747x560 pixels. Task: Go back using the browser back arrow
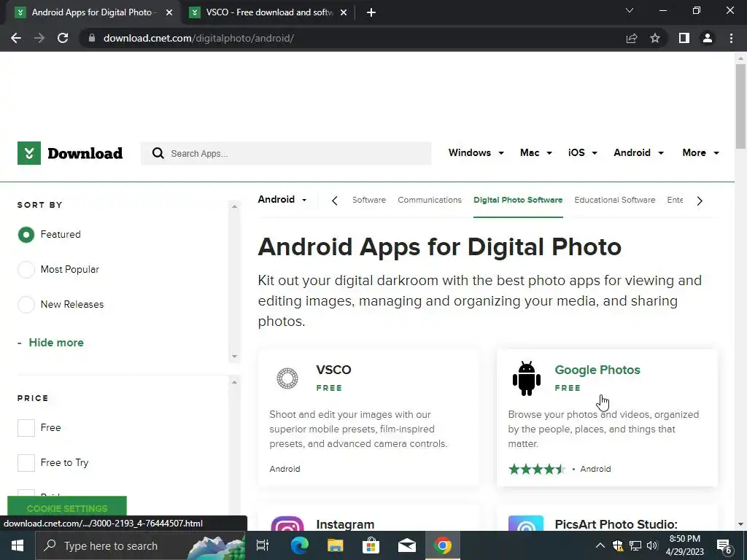16,38
